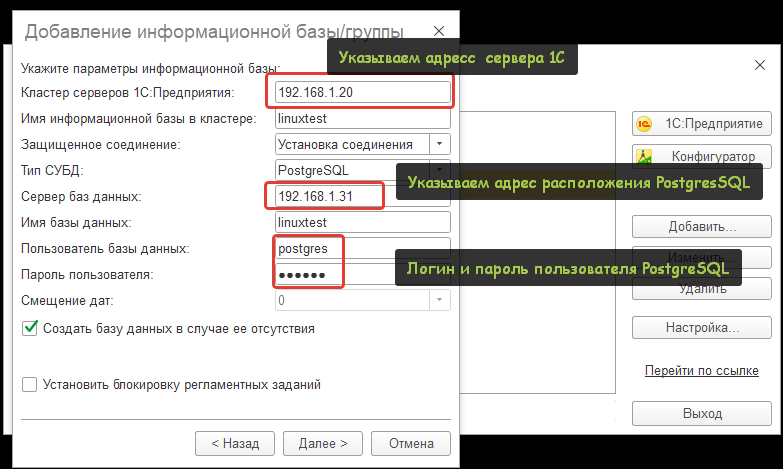
Task: Close the background launcher window with X
Action: point(759,64)
